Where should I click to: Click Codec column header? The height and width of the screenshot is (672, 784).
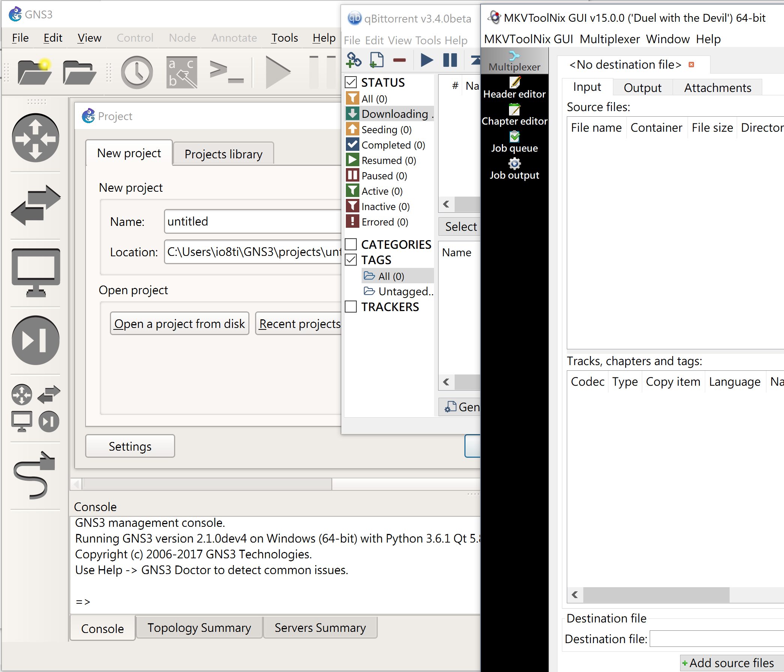(587, 382)
